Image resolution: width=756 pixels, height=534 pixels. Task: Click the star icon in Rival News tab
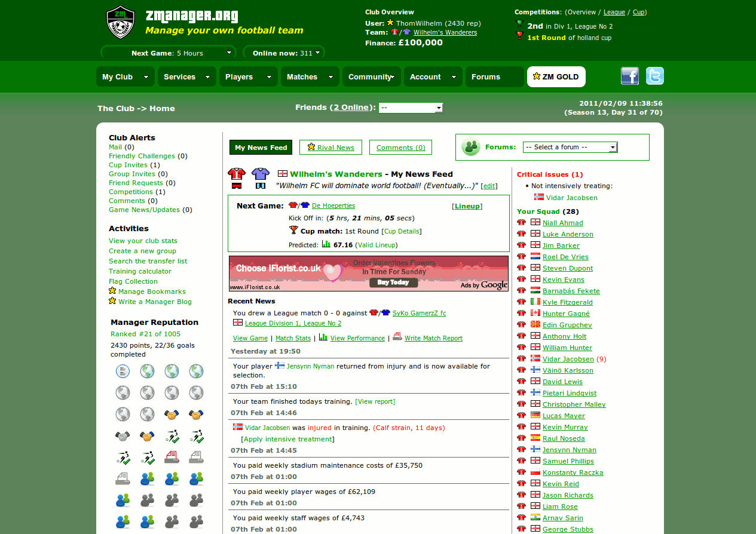tap(311, 147)
